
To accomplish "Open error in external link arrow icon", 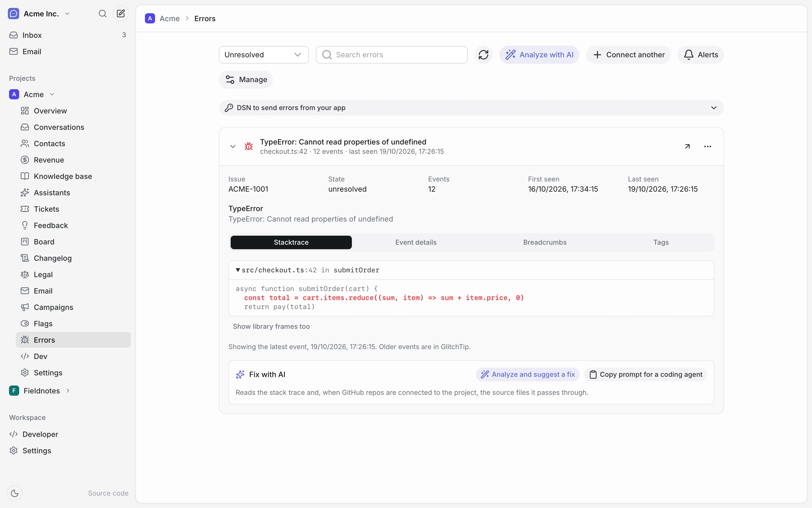I will pos(687,146).
